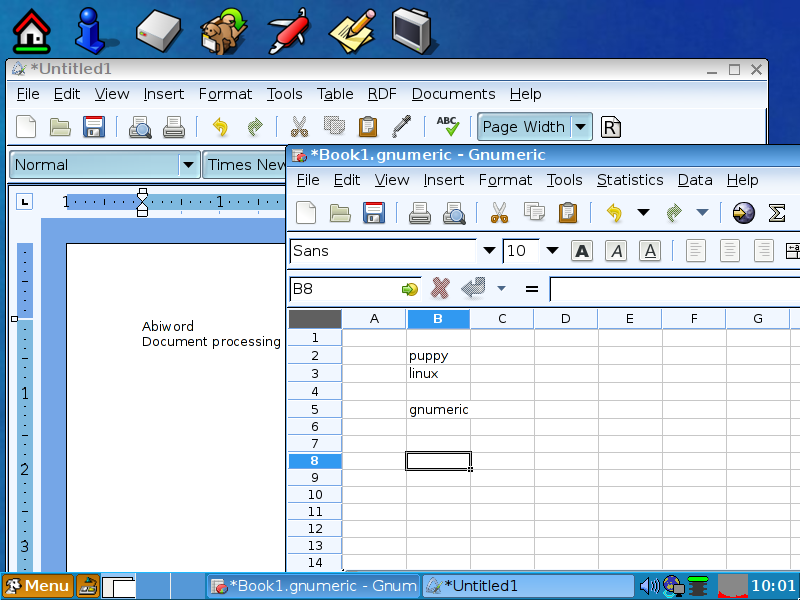
Task: Open volume speaker tray icon
Action: (649, 586)
